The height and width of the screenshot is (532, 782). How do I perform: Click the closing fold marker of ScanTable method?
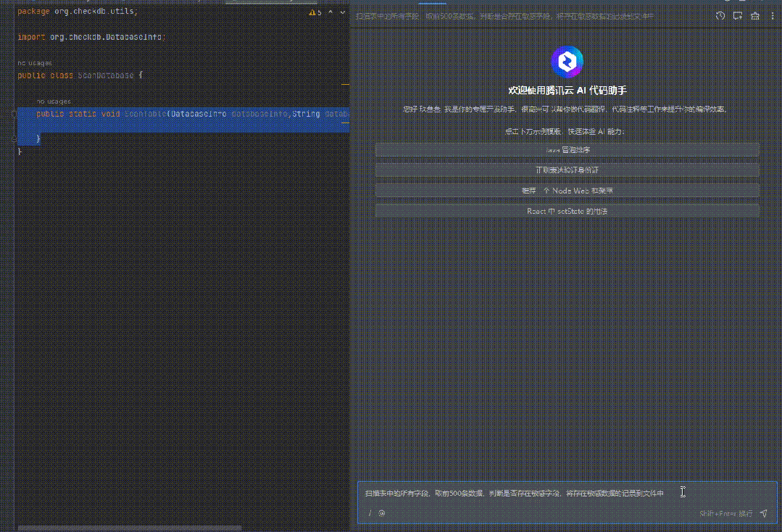(14, 139)
